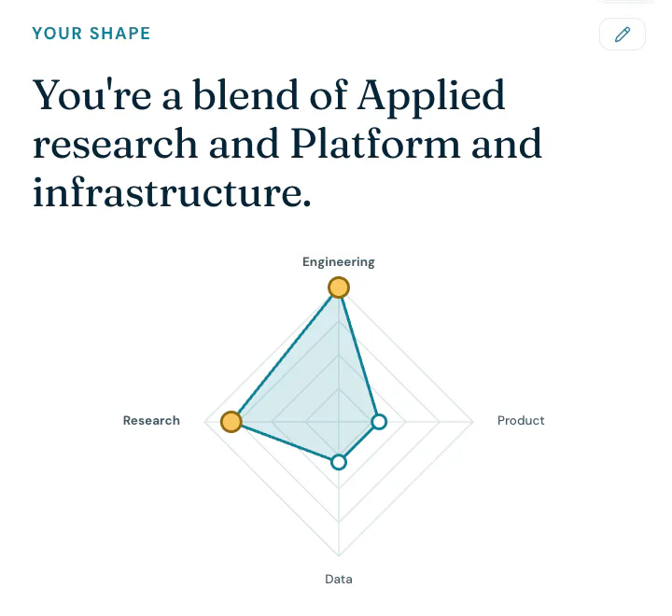Click the Research axis label
Screen dimensions: 672x616
(151, 421)
